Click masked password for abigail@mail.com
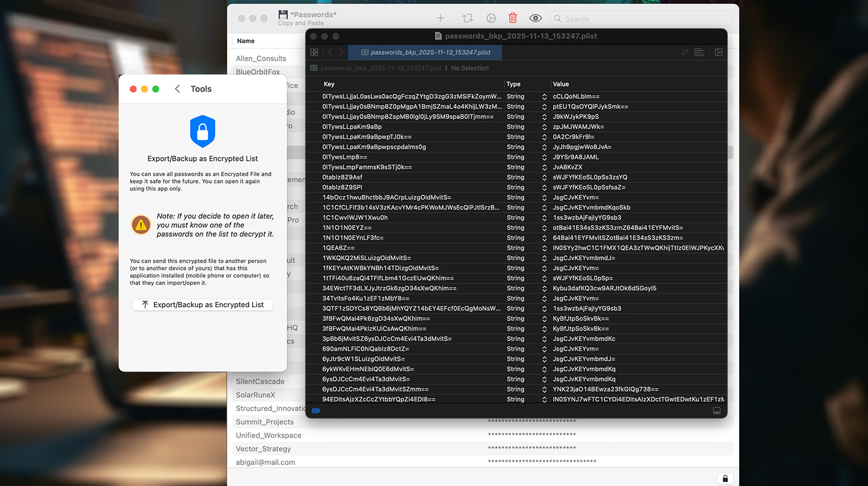The image size is (868, 486). (x=542, y=462)
